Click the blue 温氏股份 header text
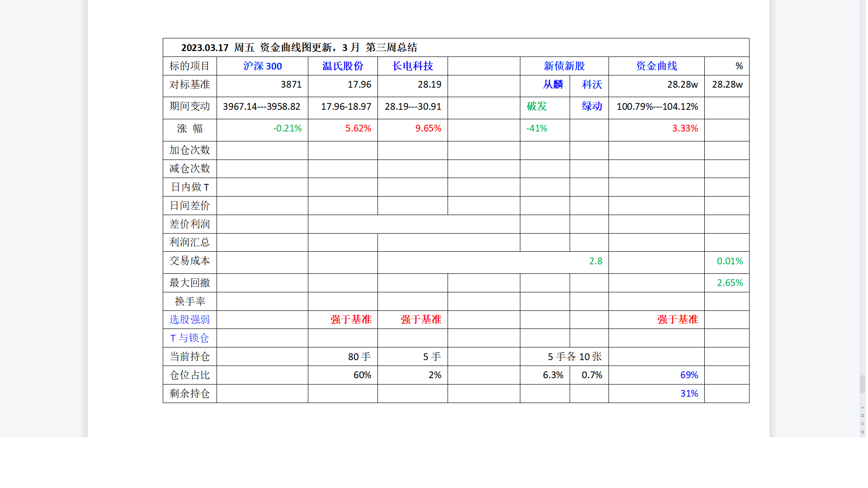The image size is (868, 488). click(343, 66)
